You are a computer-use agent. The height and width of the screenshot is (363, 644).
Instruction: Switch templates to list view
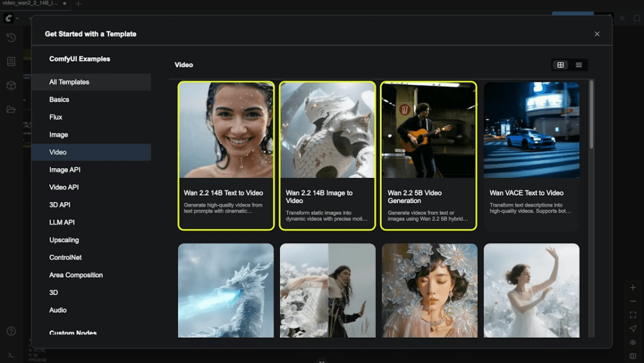(x=579, y=65)
